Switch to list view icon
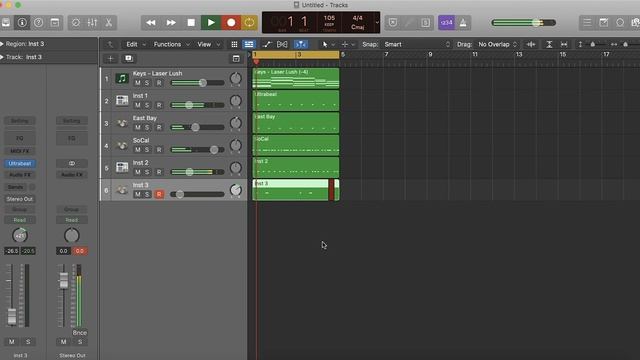The height and width of the screenshot is (360, 640). tap(249, 44)
